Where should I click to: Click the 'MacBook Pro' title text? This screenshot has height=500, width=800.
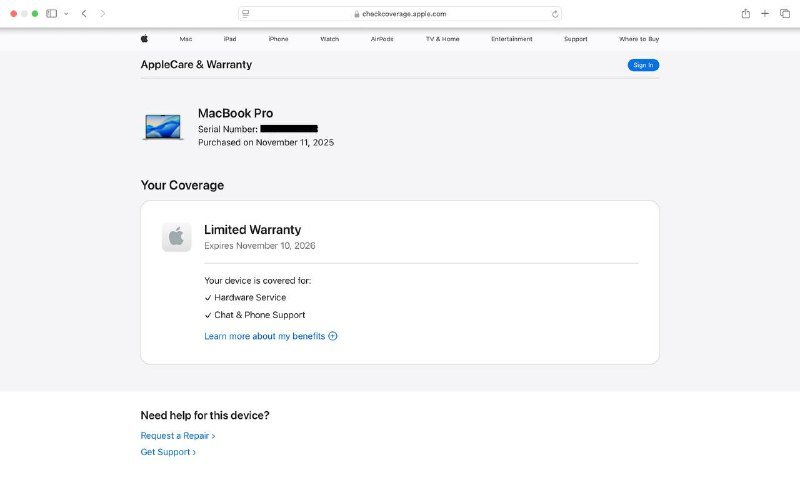[x=235, y=113]
